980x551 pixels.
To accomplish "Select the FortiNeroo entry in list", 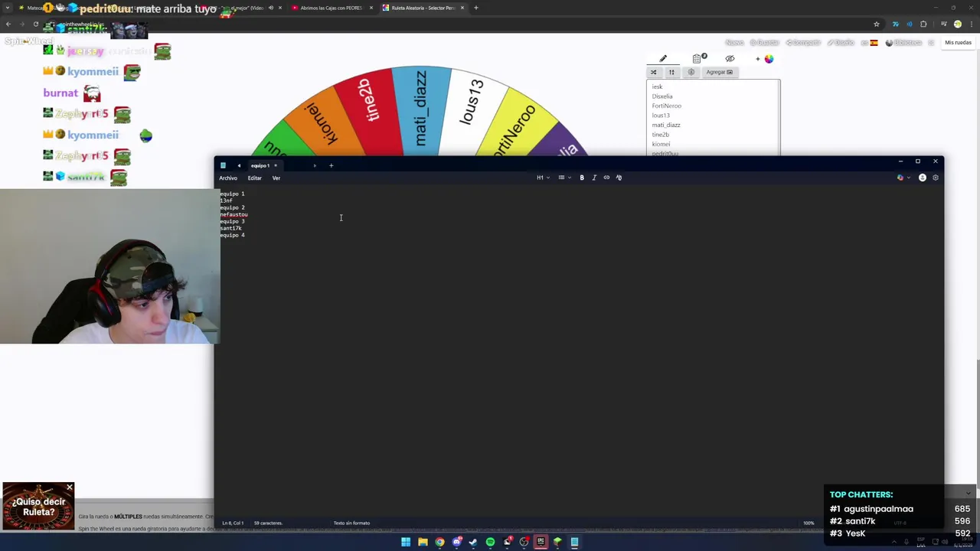I will point(666,106).
